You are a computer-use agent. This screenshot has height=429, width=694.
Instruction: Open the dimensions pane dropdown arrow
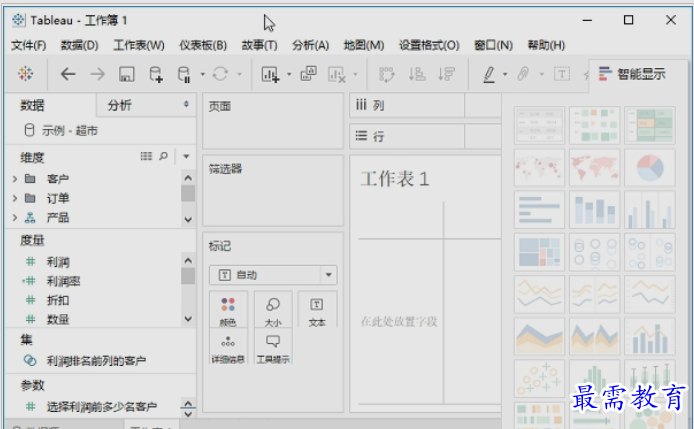(x=186, y=156)
